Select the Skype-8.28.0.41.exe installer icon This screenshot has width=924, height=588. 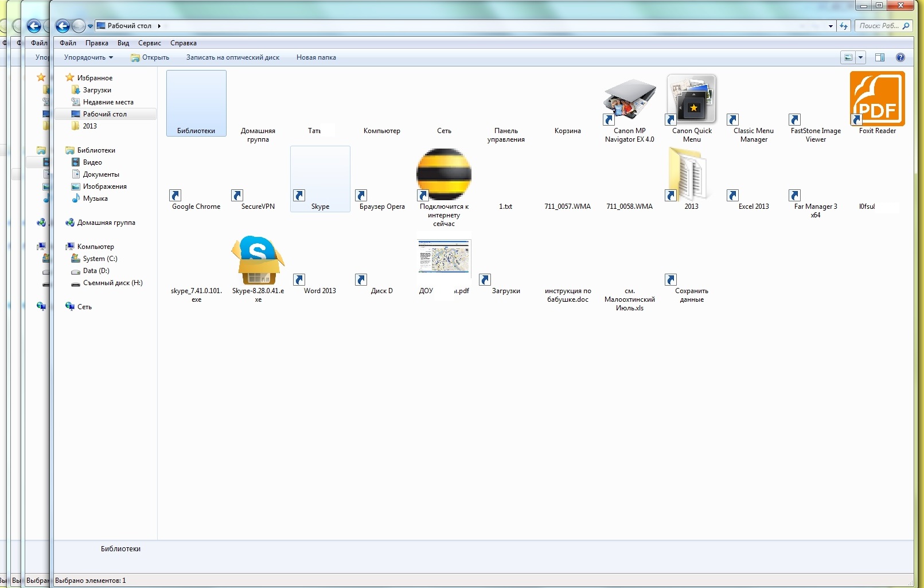click(x=258, y=260)
